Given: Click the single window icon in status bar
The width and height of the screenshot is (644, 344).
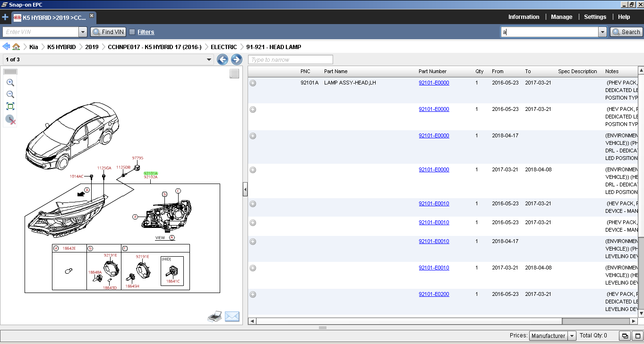Looking at the screenshot, I should tap(637, 336).
